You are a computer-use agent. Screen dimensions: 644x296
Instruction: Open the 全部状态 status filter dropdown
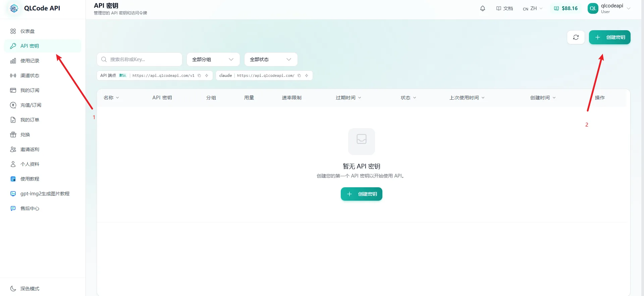point(271,59)
